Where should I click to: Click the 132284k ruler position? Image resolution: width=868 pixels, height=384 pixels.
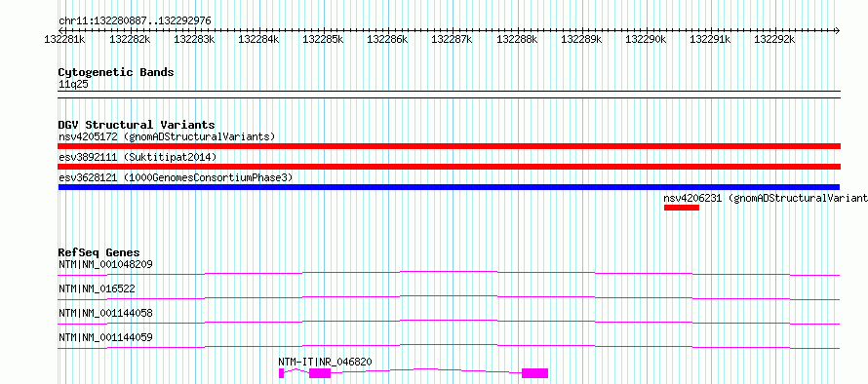(258, 39)
